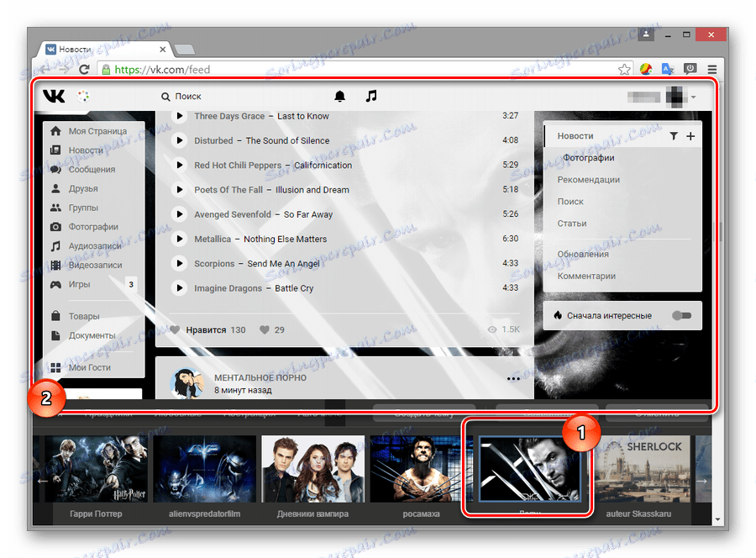Click the monitor extension icon
Screen dimensions: 756x558
click(x=690, y=70)
